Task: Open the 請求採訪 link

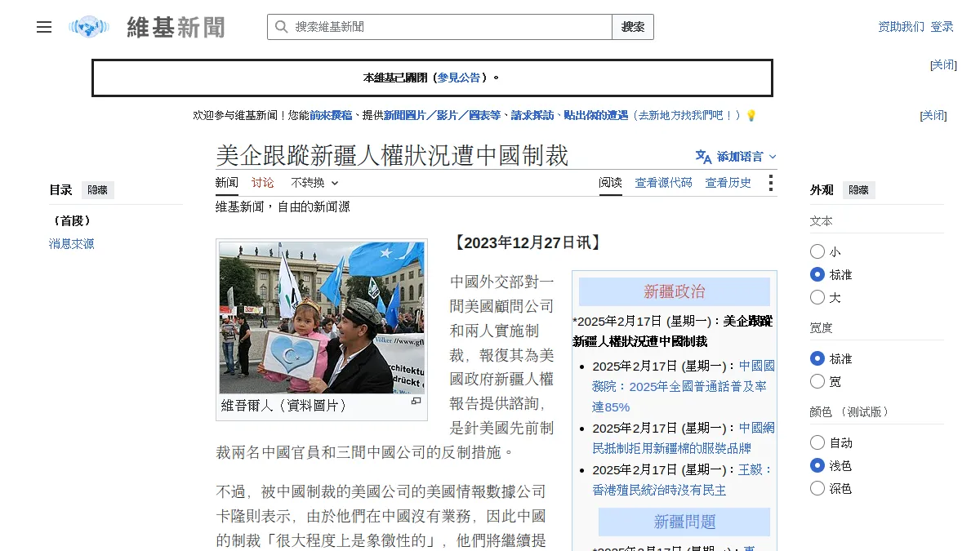Action: [x=532, y=116]
